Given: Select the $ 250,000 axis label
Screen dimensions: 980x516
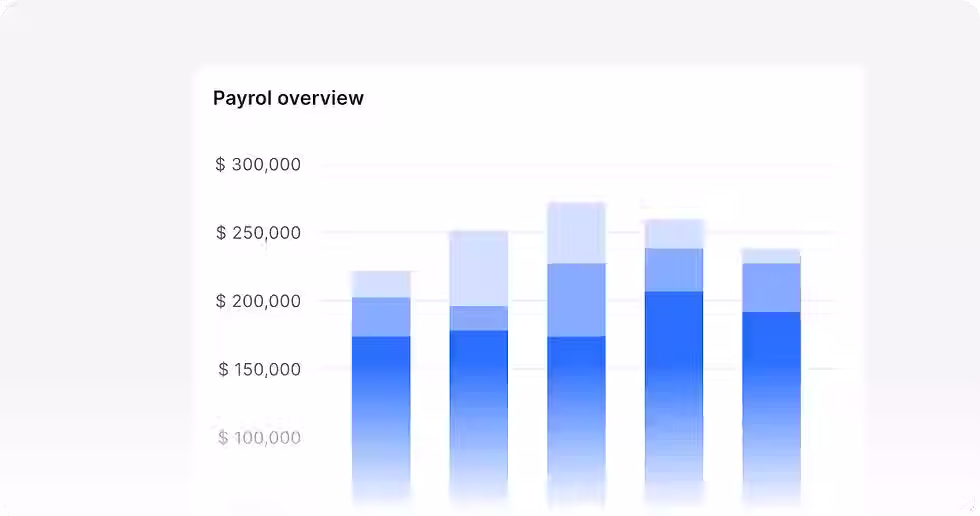Looking at the screenshot, I should (258, 232).
